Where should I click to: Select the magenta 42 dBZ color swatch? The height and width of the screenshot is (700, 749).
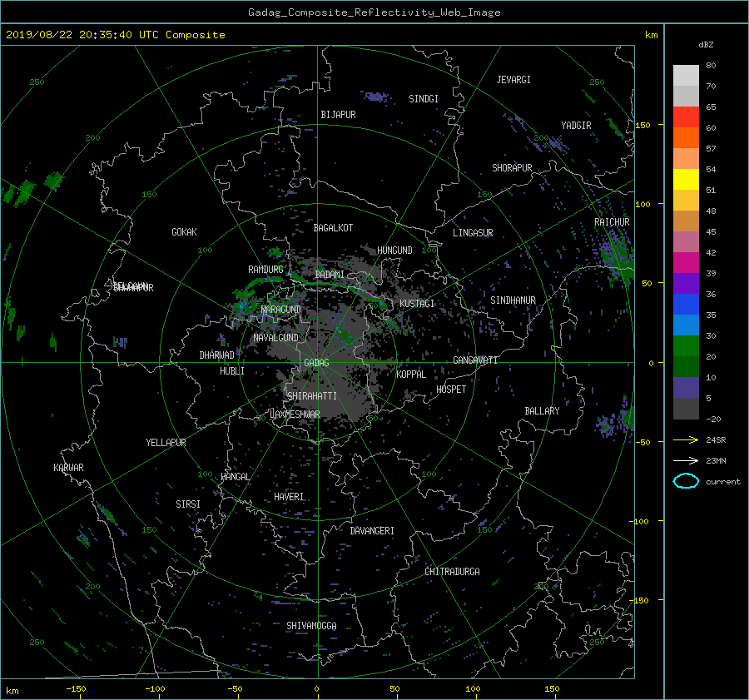pyautogui.click(x=686, y=263)
